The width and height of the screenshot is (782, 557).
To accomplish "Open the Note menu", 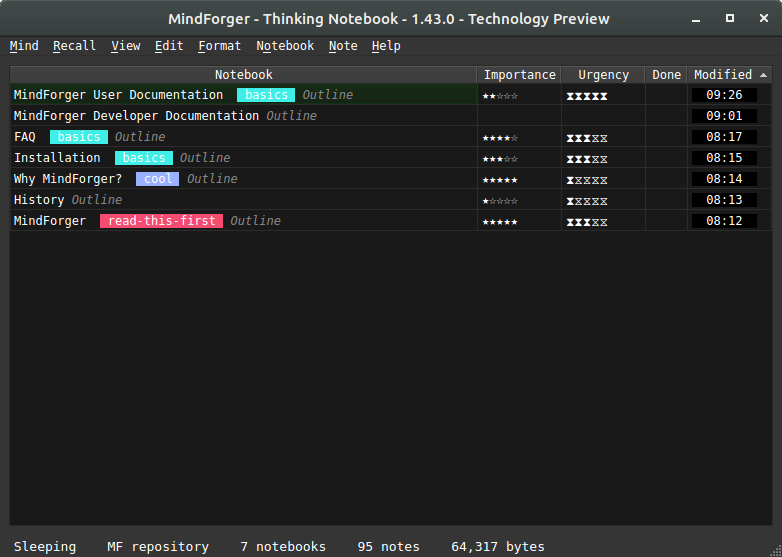I will 343,46.
